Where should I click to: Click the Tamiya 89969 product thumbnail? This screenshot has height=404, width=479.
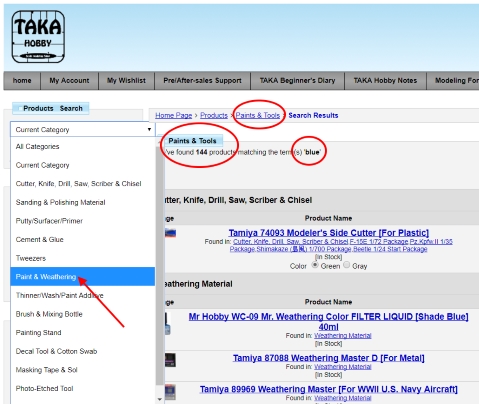point(170,392)
